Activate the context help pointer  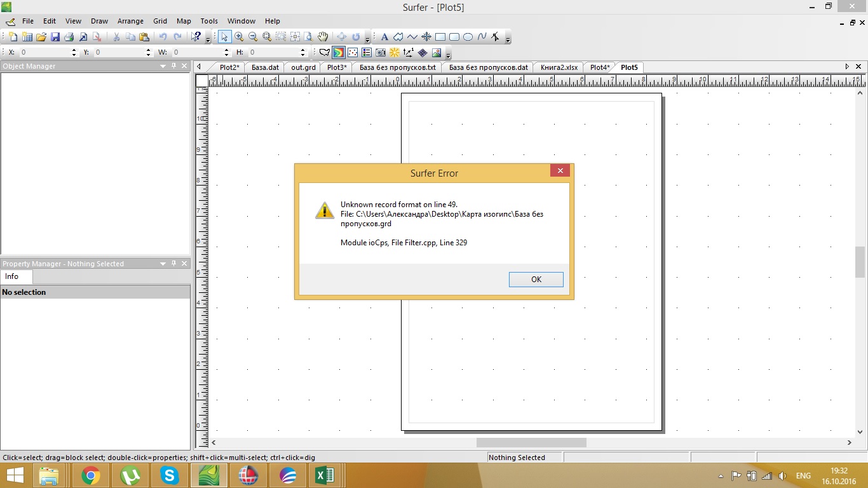[196, 37]
